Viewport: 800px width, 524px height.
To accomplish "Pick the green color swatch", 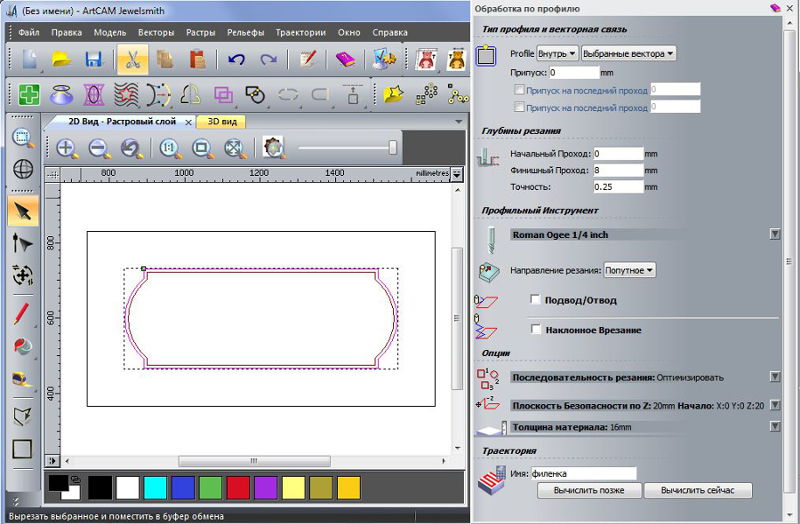I will click(x=210, y=488).
